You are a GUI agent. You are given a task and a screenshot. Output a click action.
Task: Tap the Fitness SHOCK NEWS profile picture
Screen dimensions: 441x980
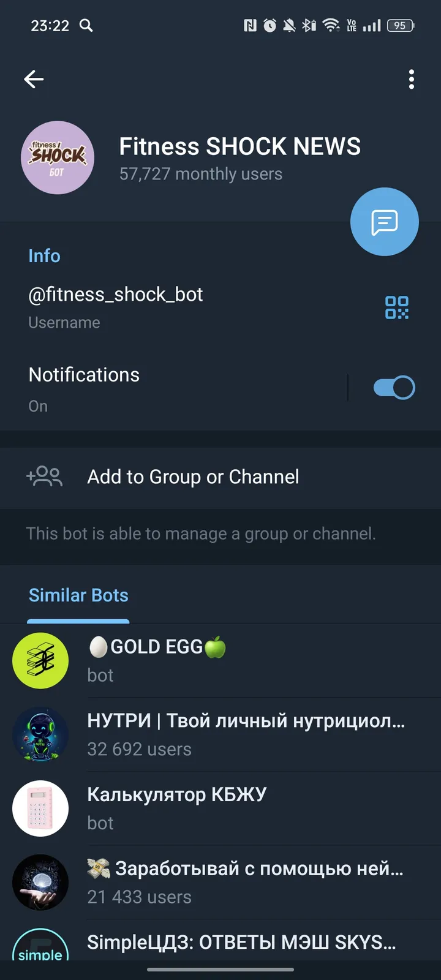pos(57,158)
